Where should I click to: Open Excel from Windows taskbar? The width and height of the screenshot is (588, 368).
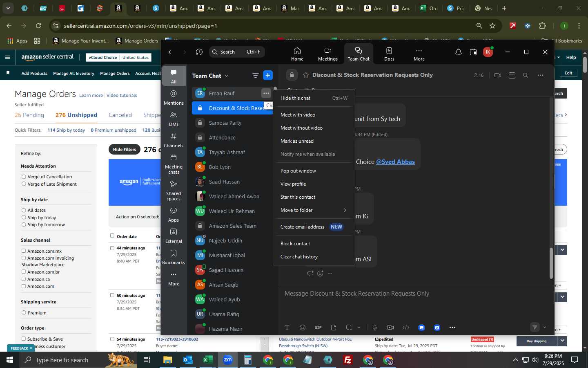[x=207, y=360]
